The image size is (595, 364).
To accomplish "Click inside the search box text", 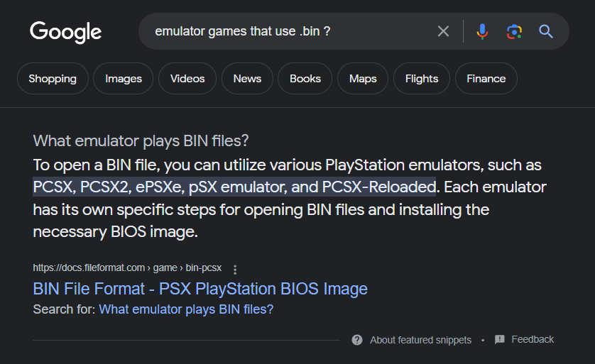I will (x=243, y=31).
